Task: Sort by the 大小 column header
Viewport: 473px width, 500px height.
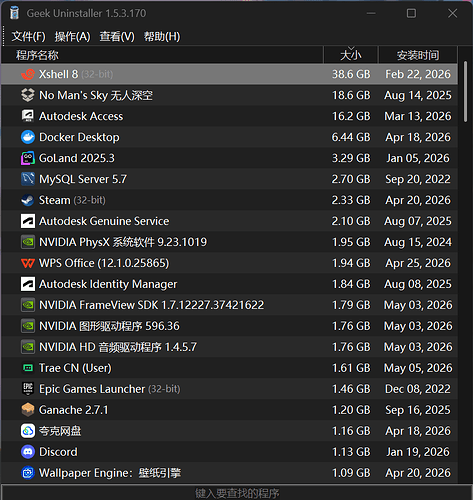Action: click(x=351, y=55)
